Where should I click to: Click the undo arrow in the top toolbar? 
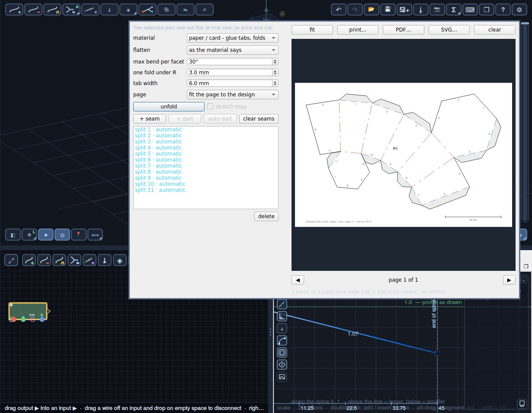[x=340, y=10]
